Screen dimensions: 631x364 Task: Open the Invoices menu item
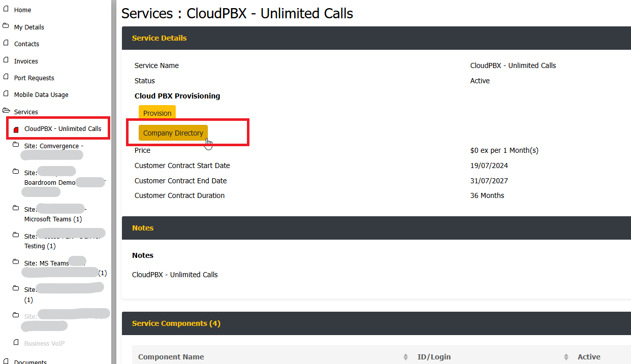[26, 61]
